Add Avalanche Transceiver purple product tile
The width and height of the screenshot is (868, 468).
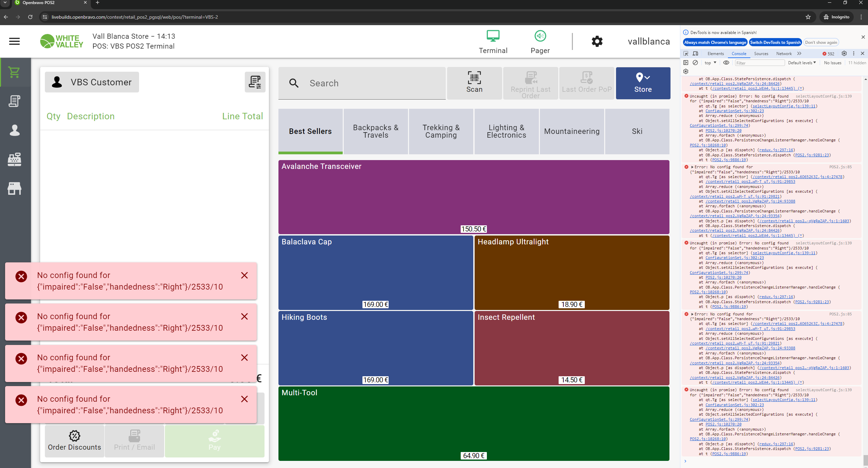(x=473, y=197)
